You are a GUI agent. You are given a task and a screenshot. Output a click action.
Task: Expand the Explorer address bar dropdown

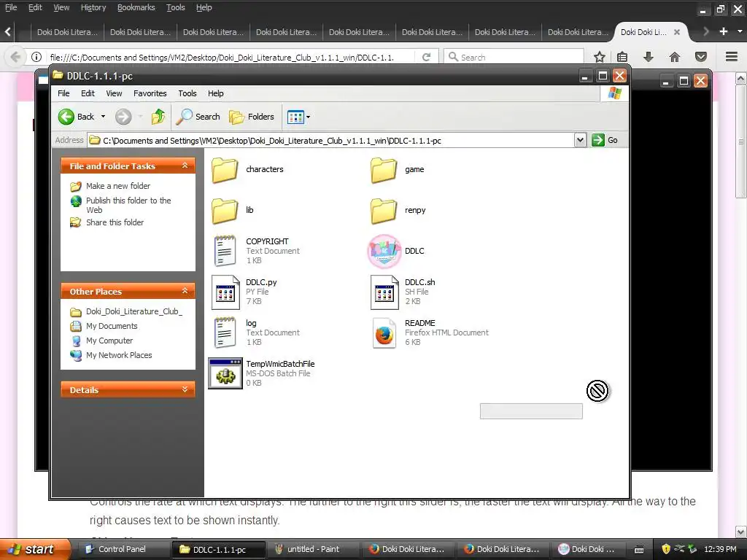click(580, 140)
